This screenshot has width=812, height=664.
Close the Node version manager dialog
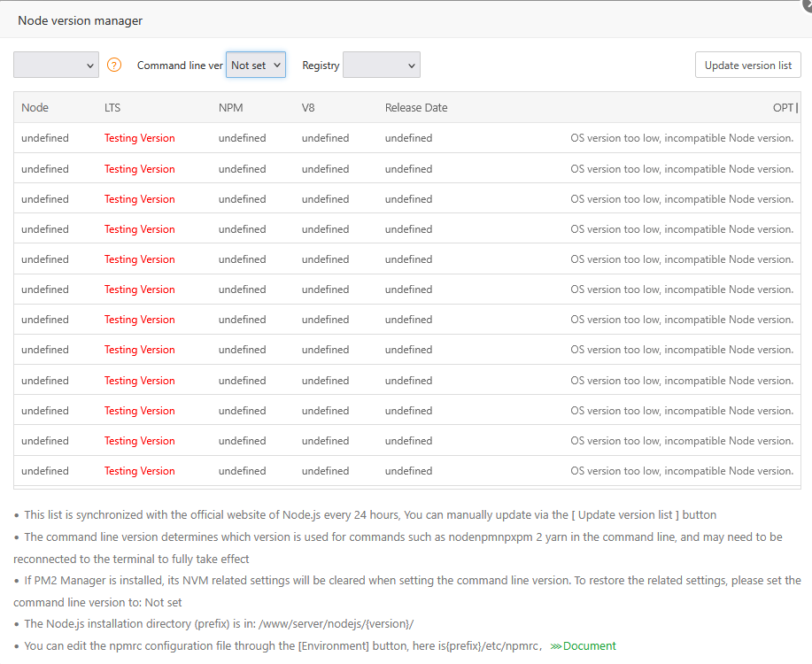807,4
